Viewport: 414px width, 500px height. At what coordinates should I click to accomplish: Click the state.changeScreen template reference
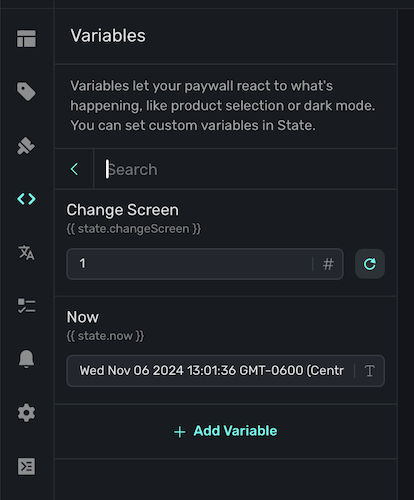point(134,229)
